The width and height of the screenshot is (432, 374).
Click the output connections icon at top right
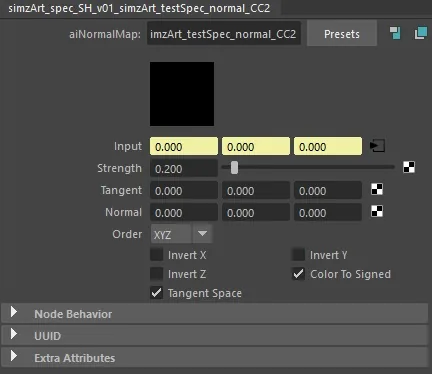click(421, 33)
